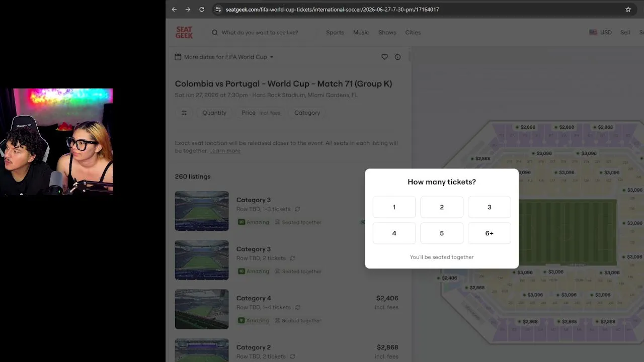
Task: Reload the SeatGeek page
Action: point(202,9)
